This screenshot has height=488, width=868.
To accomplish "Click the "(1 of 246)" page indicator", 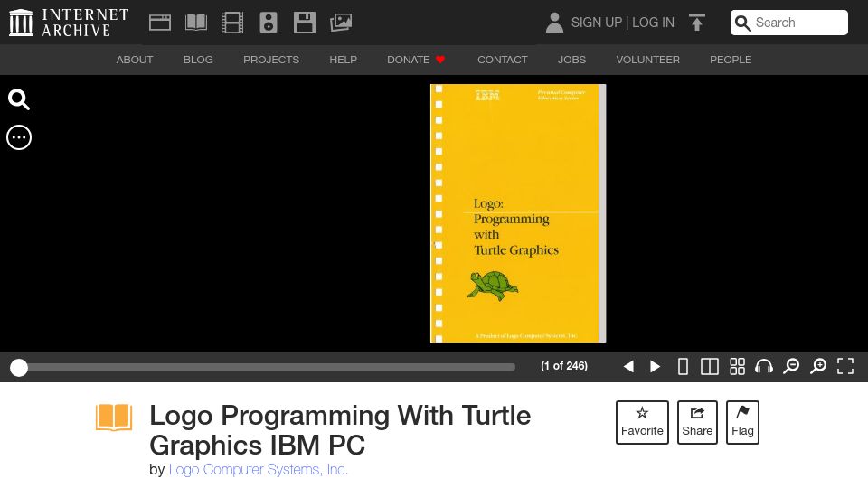I will pos(564,366).
